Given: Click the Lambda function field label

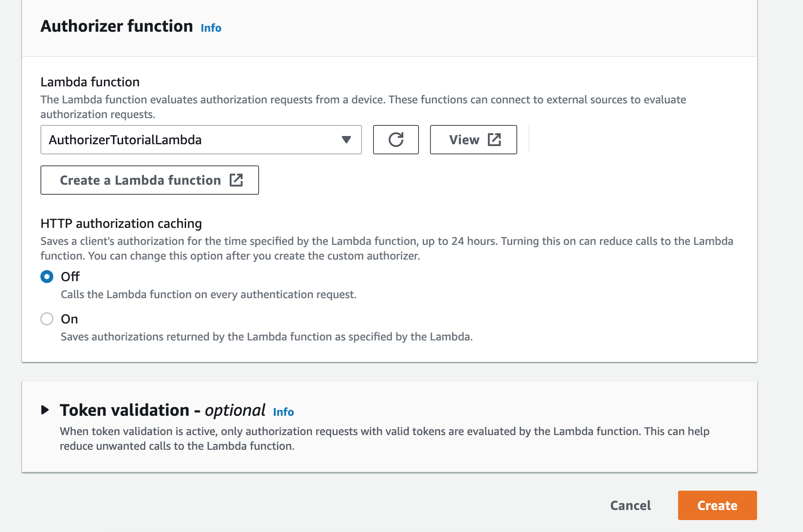Looking at the screenshot, I should 90,82.
